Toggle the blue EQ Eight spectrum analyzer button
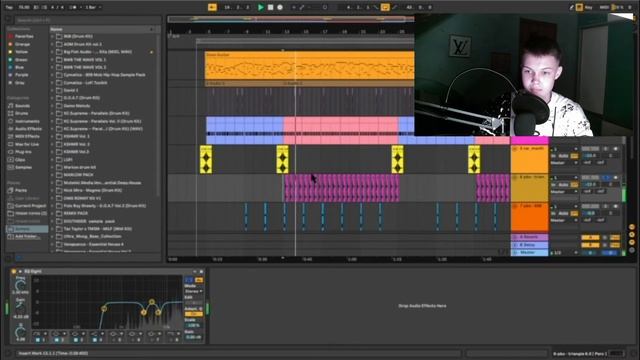Image resolution: width=640 pixels, height=360 pixels. 189,280
